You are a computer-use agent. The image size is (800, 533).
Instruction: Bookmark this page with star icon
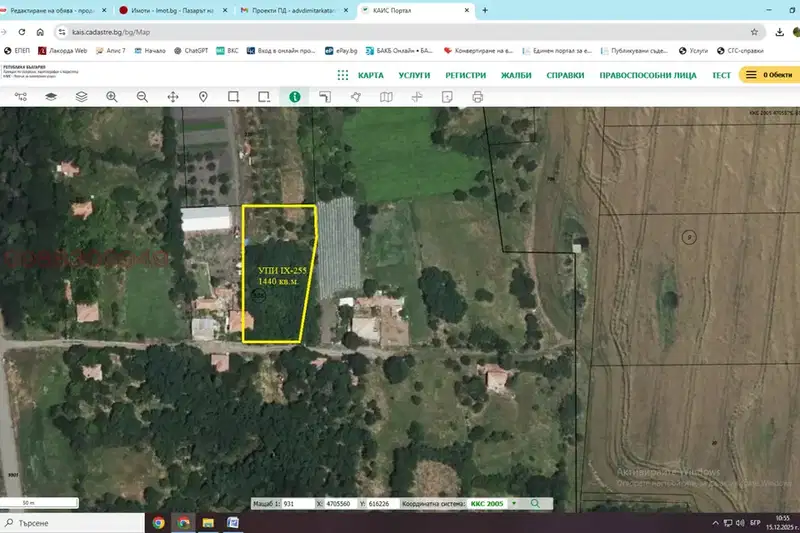pos(754,32)
